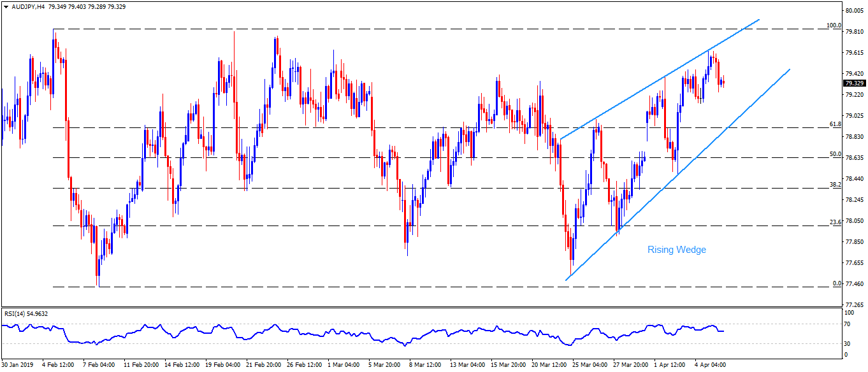Click 77.460 on the price axis

pyautogui.click(x=855, y=283)
